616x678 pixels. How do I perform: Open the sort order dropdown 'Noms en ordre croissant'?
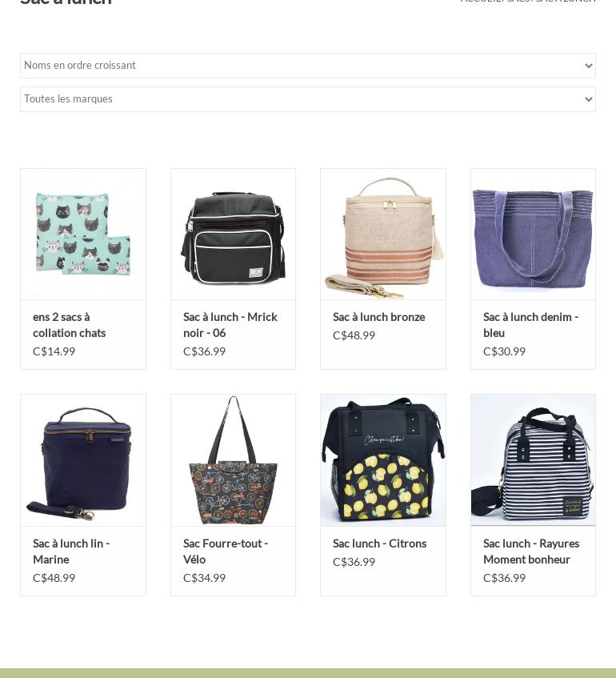point(308,66)
